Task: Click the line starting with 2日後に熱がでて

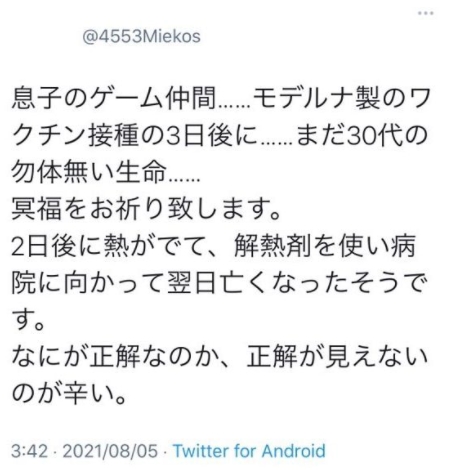Action: [x=214, y=246]
